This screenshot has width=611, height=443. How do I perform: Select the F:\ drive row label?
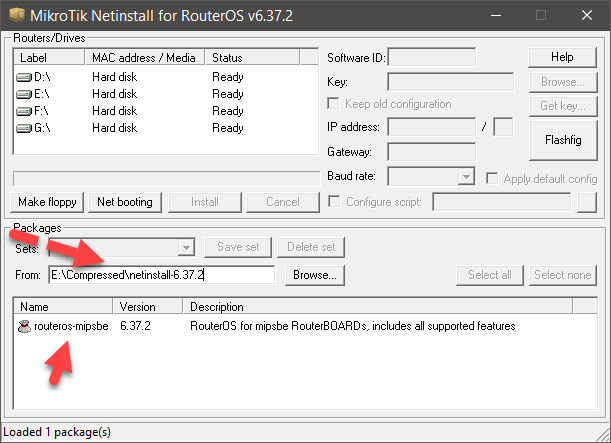[41, 111]
